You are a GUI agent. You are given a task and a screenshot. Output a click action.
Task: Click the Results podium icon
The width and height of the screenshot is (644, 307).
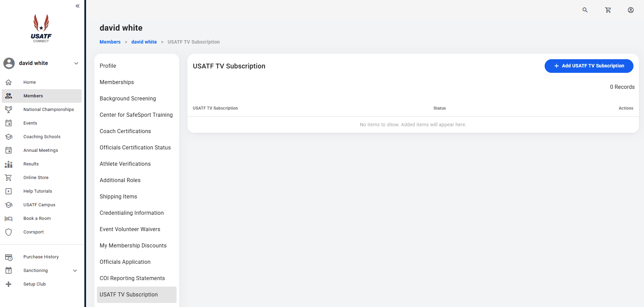coord(9,164)
